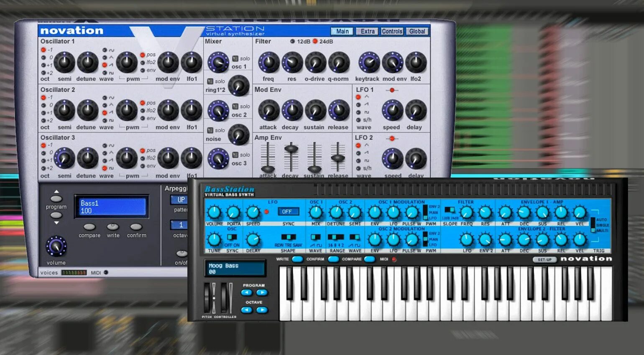This screenshot has height=355, width=644.
Task: Open the Arpeggiator octave selector showing 1
Action: (x=179, y=225)
